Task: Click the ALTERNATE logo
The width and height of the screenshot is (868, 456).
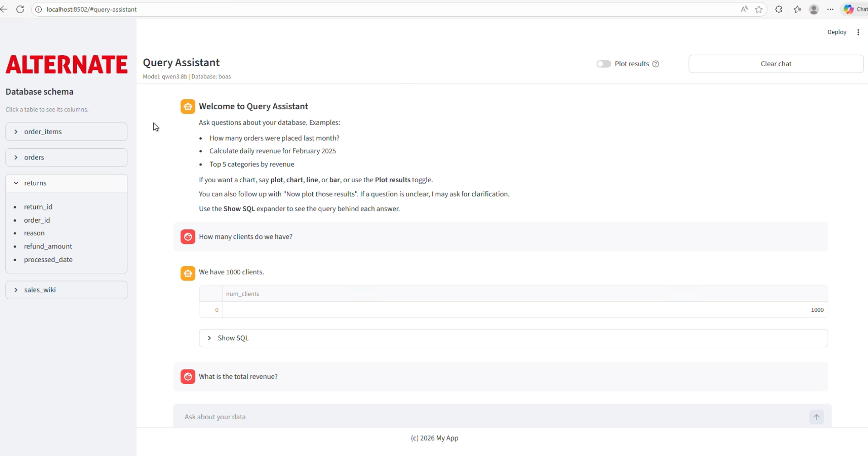Action: (67, 64)
